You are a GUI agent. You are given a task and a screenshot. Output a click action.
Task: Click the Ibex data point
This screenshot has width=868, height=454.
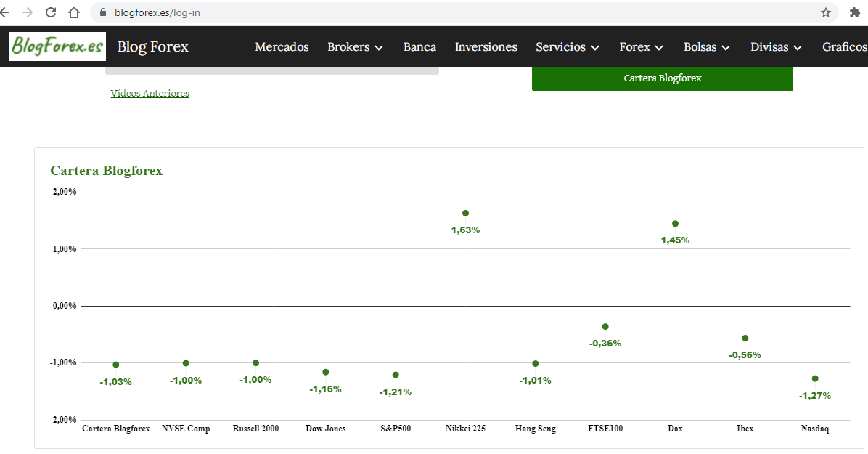(x=745, y=339)
